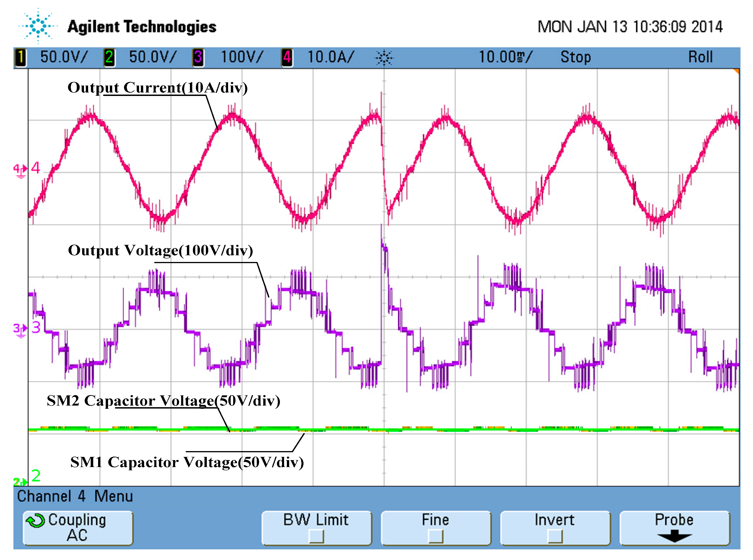Click the Agilent Technologies spark logo

click(38, 26)
